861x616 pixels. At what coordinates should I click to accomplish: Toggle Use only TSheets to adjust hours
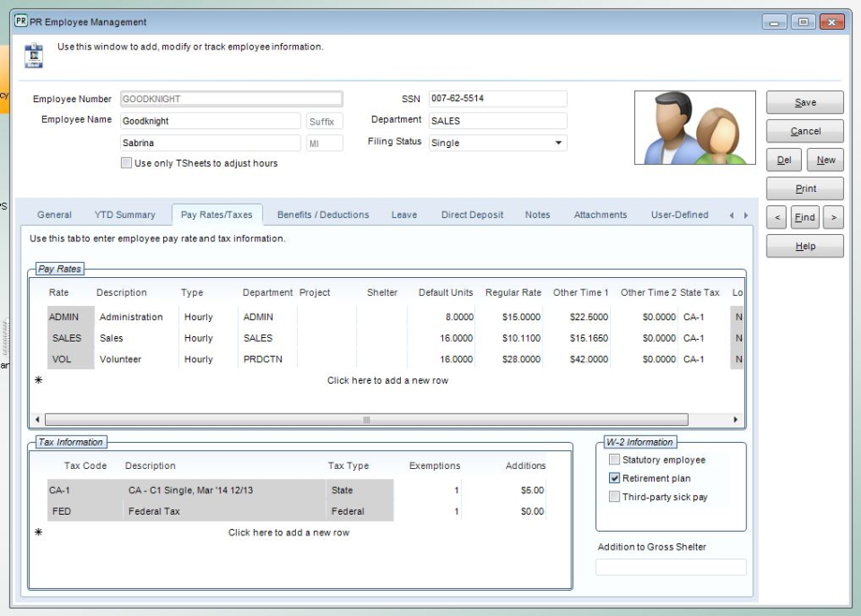click(x=126, y=163)
